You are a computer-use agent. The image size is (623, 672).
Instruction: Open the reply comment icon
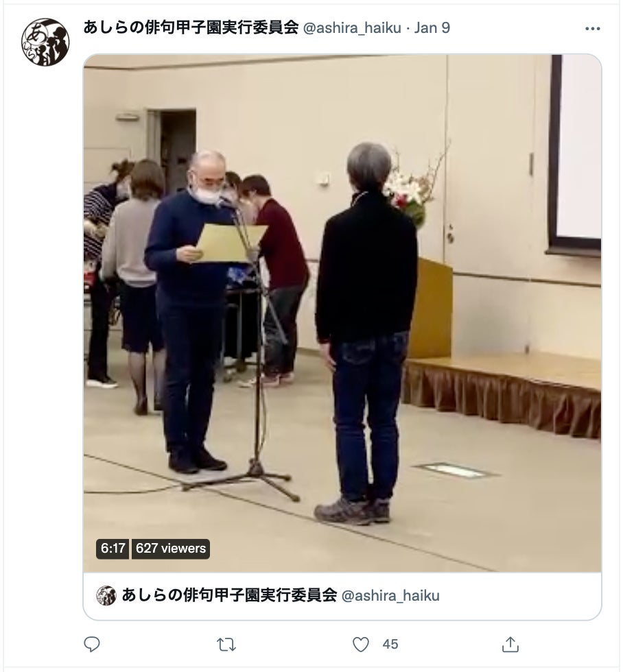(x=91, y=644)
